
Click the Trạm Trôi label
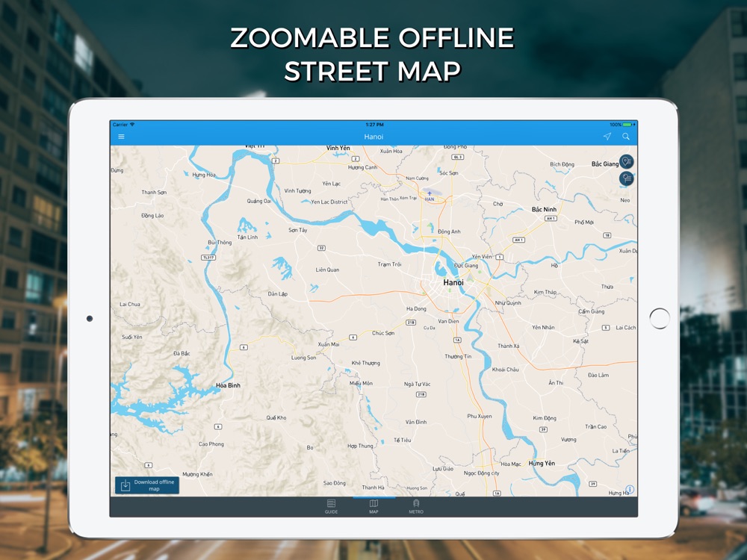(x=389, y=264)
